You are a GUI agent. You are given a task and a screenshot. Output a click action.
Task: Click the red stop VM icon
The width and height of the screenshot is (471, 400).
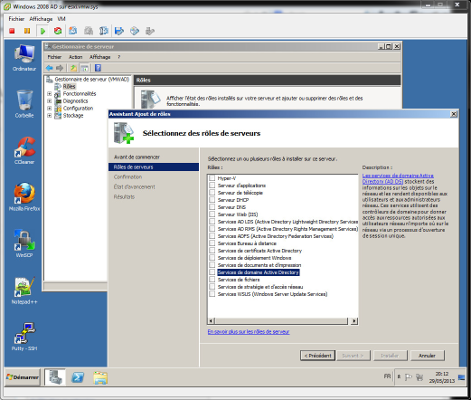tap(12, 31)
